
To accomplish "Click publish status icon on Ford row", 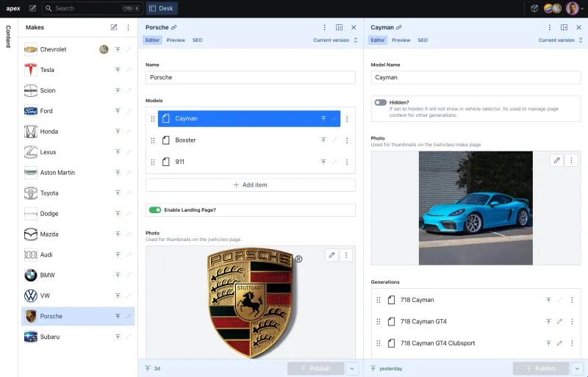I will (118, 111).
